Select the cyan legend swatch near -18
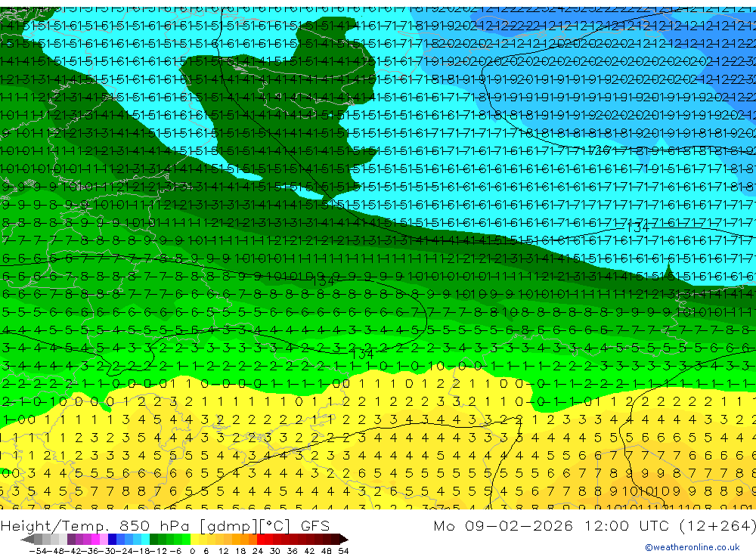 click(145, 540)
